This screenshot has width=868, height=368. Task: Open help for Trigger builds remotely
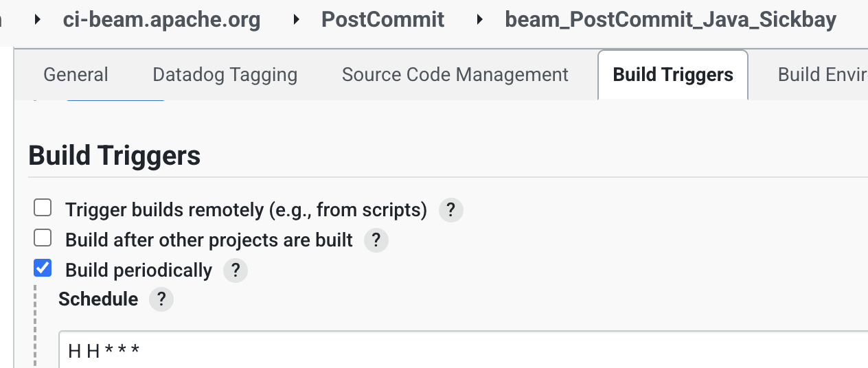pos(450,210)
